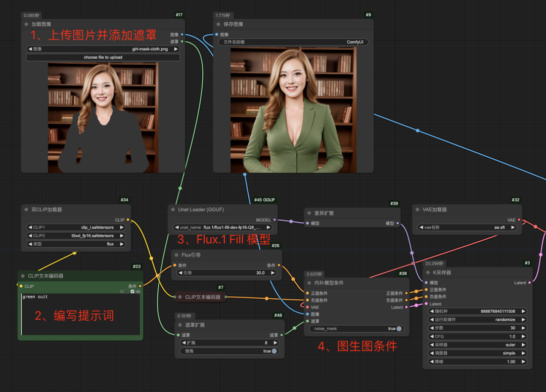Viewport: 546px width, 392px height.
Task: Click the 文件名前缀 ComfyUI field
Action: (x=294, y=42)
